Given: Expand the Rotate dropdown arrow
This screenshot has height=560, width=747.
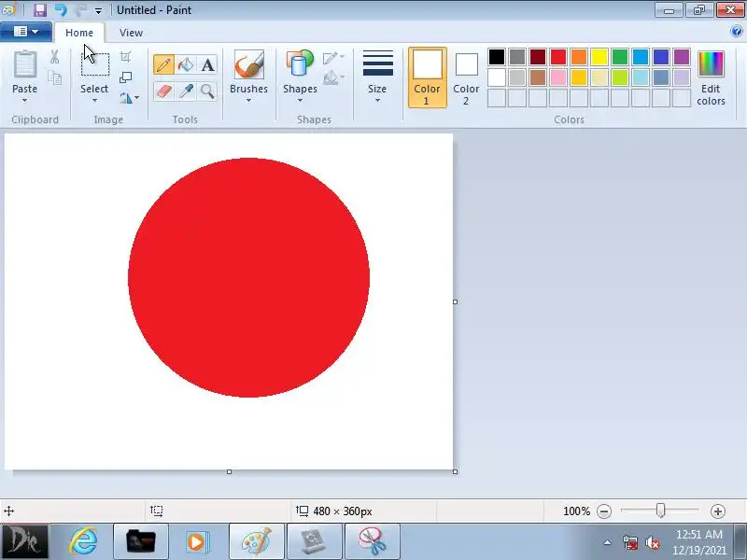Looking at the screenshot, I should [x=136, y=98].
